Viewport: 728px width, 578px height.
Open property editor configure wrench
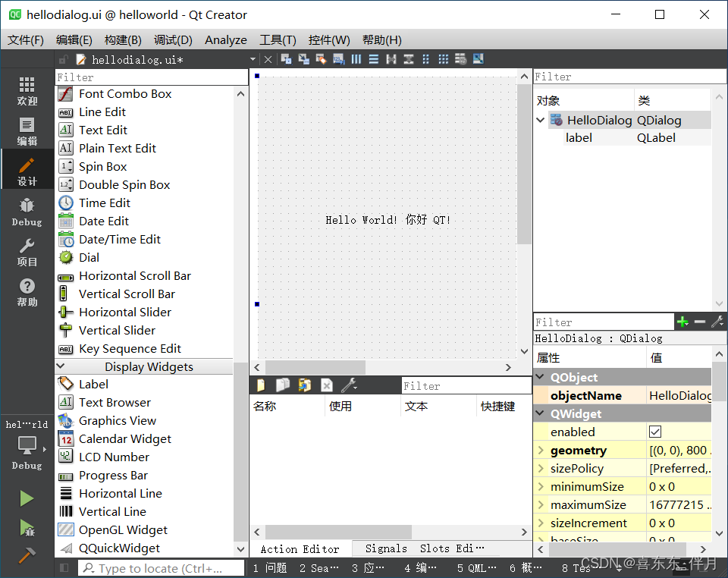pos(717,322)
